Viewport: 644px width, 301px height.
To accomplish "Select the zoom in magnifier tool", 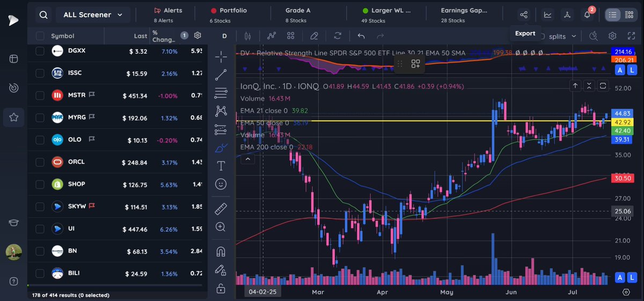I will point(221,227).
